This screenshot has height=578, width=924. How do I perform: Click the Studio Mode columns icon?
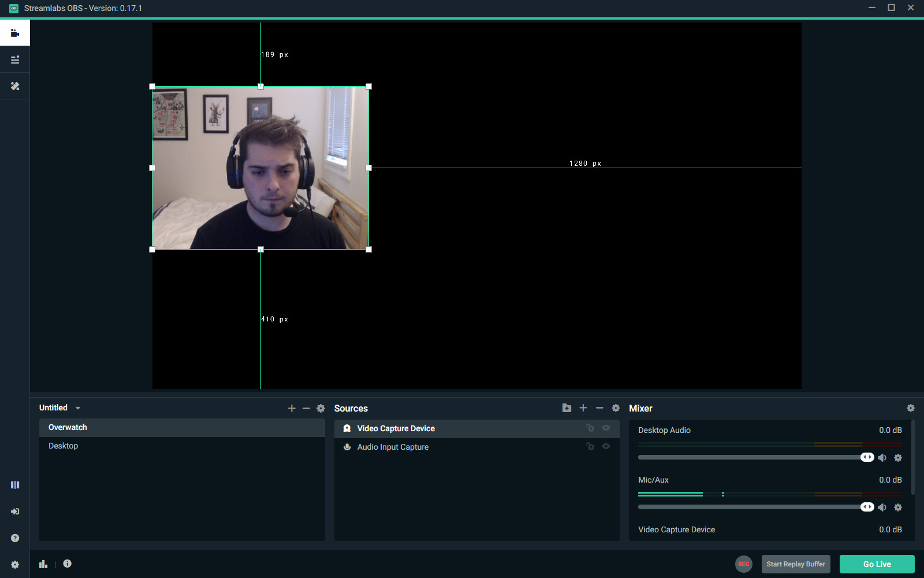(x=15, y=485)
